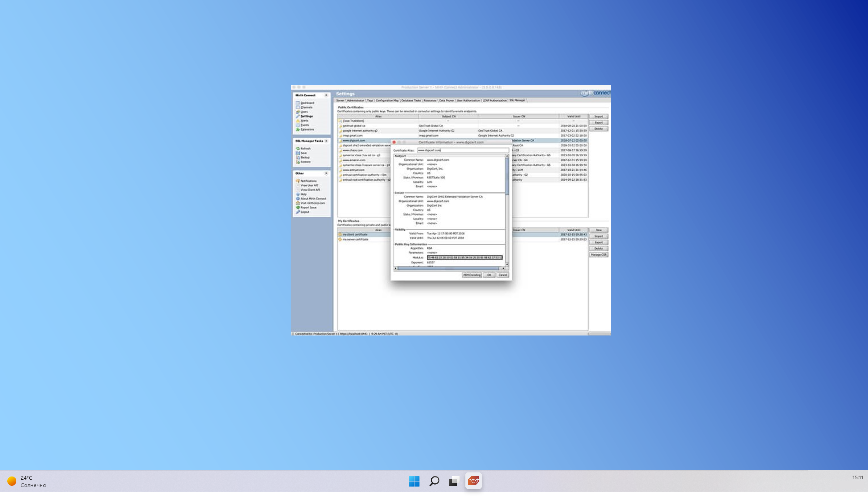Click the dialog vertical scrollbar thumb
This screenshot has width=868, height=498.
click(x=507, y=177)
